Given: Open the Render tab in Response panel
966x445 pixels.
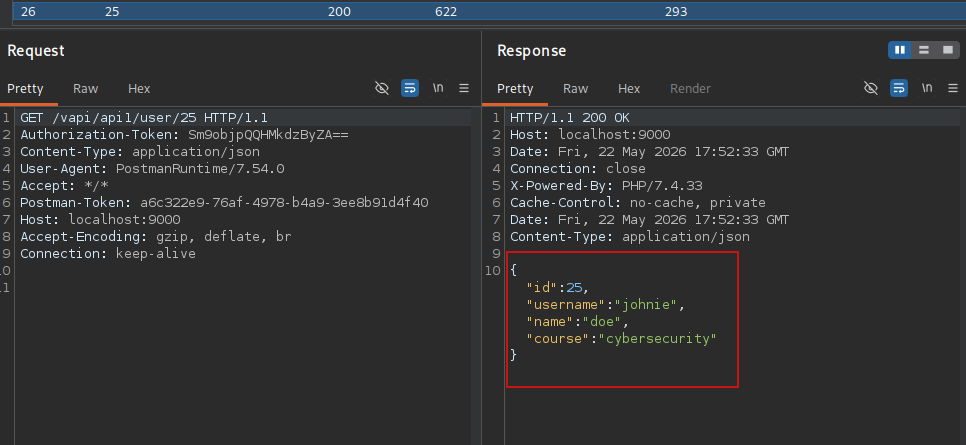Looking at the screenshot, I should [690, 89].
